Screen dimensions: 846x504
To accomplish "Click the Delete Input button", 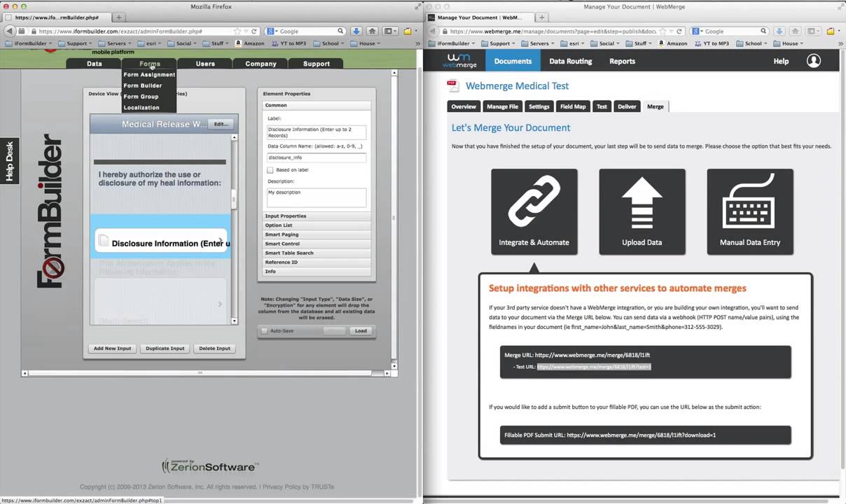I will [x=214, y=348].
